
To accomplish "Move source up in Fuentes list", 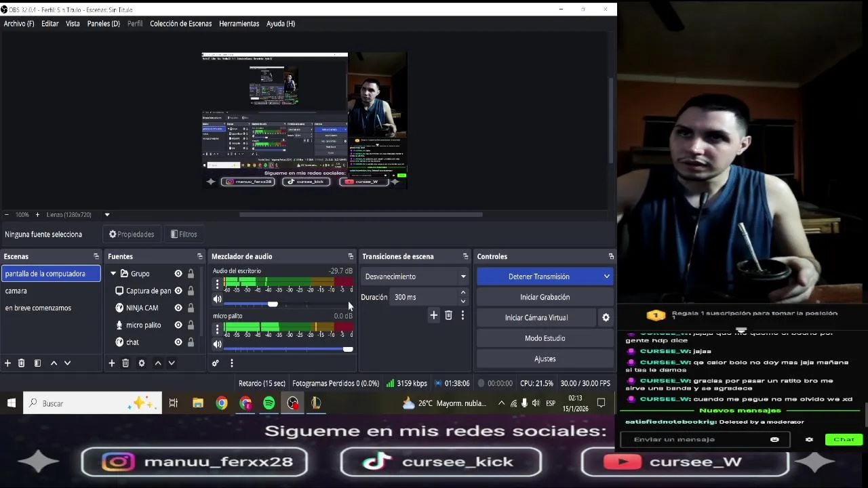I will [158, 363].
